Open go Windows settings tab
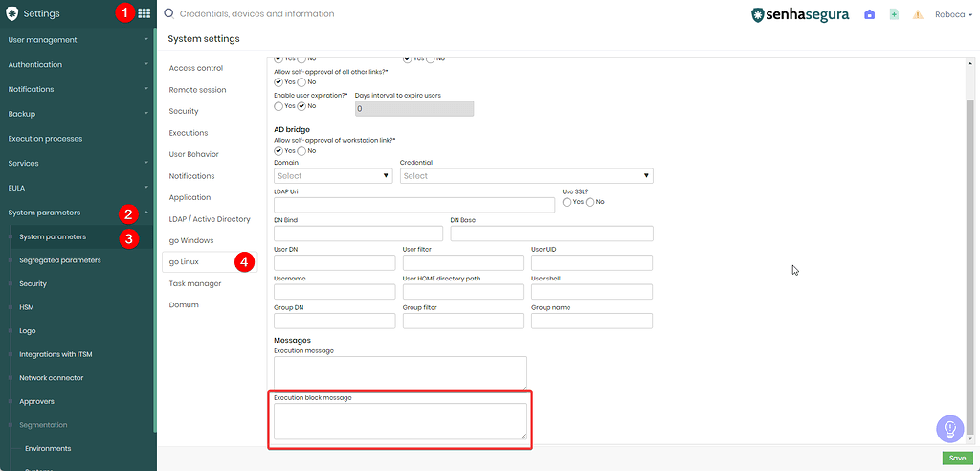The width and height of the screenshot is (980, 471). pyautogui.click(x=191, y=241)
